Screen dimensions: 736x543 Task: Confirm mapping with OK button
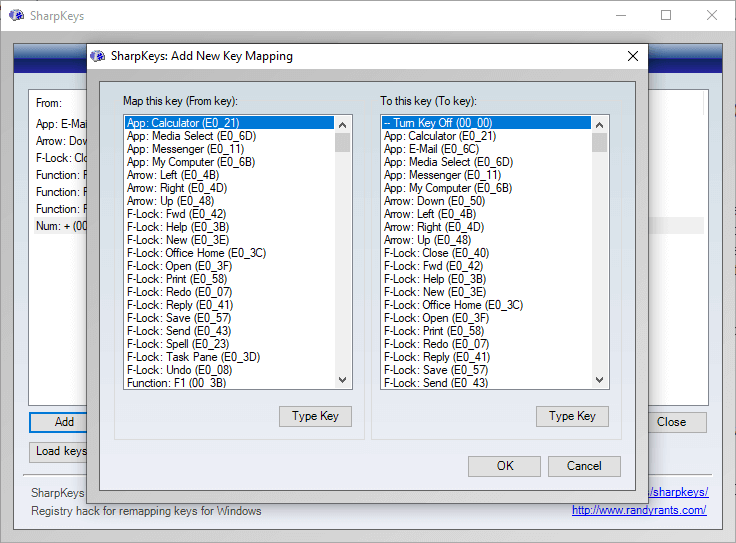(x=505, y=466)
